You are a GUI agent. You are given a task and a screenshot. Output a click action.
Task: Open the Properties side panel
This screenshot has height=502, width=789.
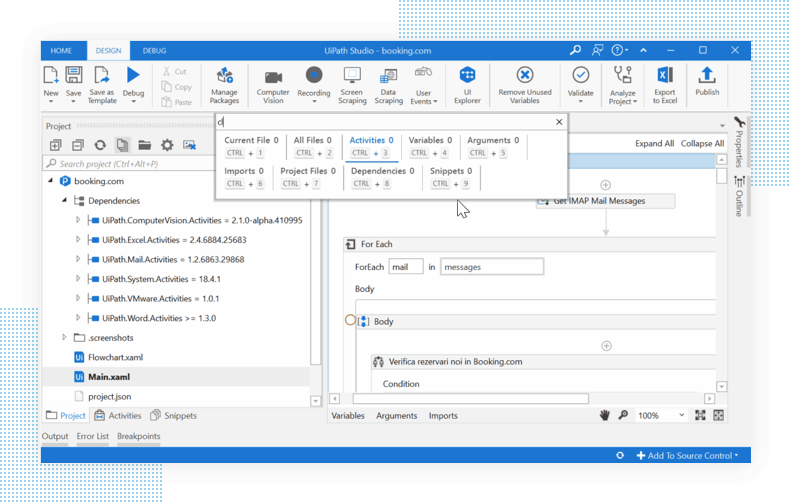pyautogui.click(x=739, y=142)
